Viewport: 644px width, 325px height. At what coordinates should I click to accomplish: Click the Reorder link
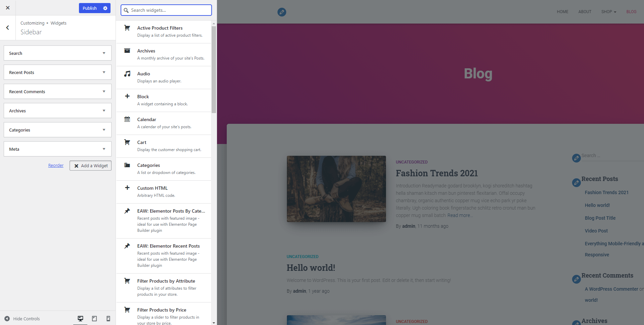56,166
